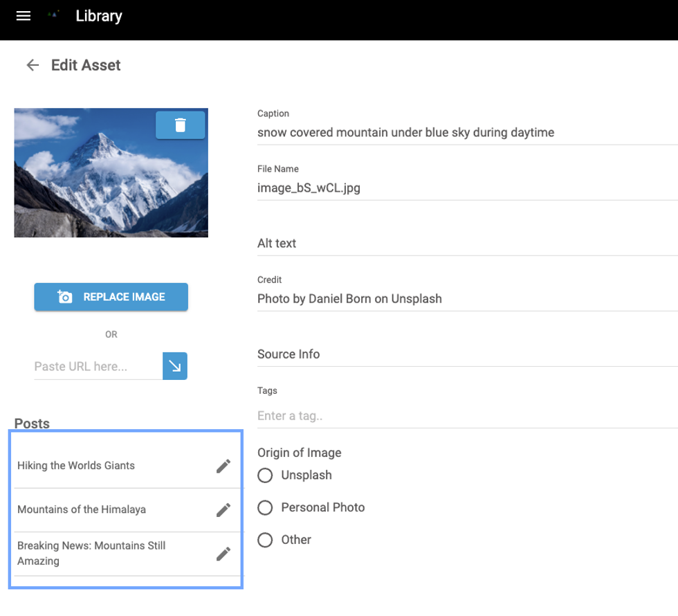Screen dimensions: 678x616
Task: Edit the Breaking News post via pencil
Action: (x=223, y=554)
